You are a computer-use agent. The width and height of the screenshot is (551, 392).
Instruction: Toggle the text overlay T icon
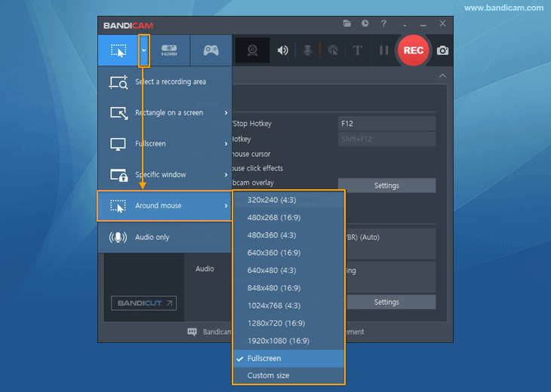click(357, 51)
